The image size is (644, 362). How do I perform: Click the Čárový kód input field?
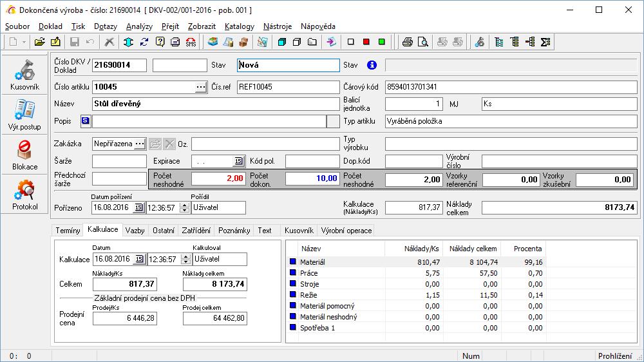pyautogui.click(x=511, y=87)
